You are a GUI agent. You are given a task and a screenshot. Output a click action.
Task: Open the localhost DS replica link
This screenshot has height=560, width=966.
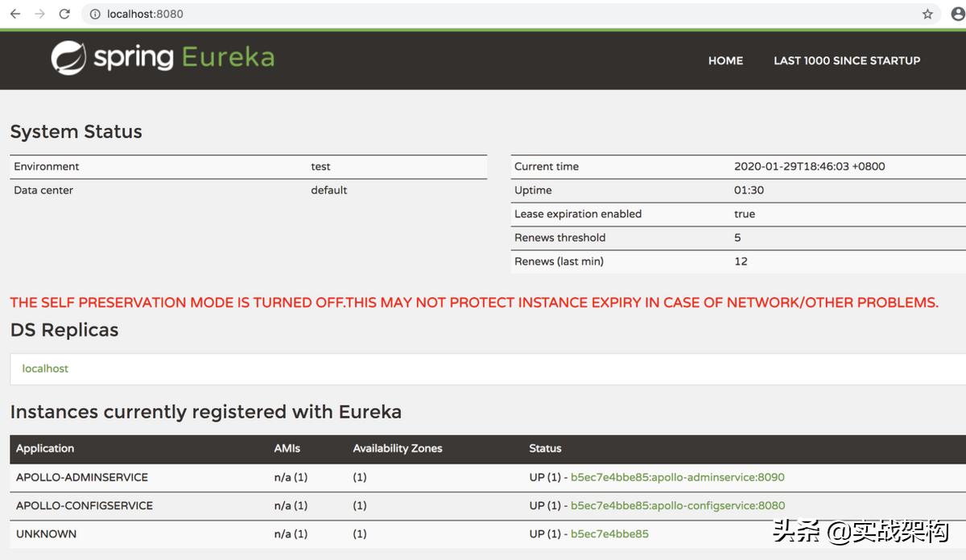coord(45,369)
